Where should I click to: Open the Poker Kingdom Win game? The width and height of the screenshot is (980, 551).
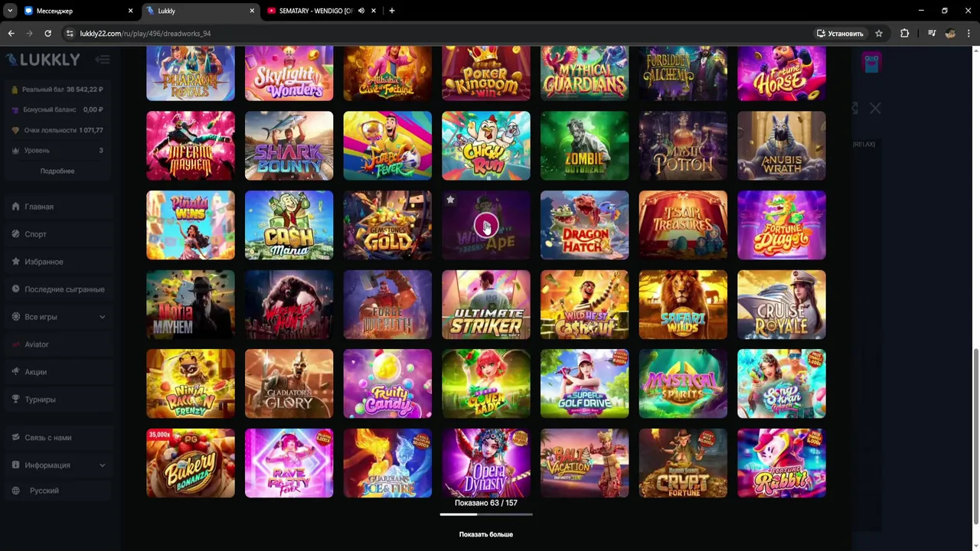[486, 73]
